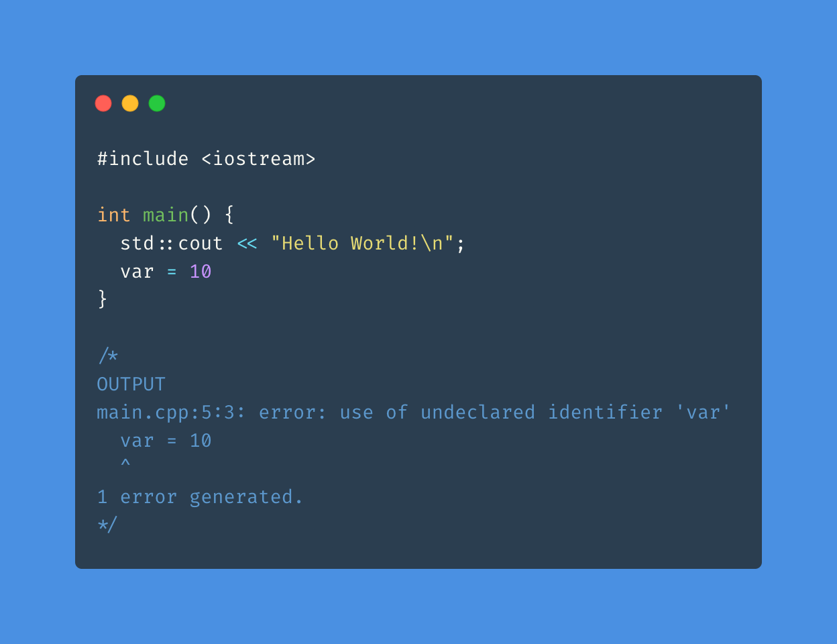The width and height of the screenshot is (837, 644).
Task: Click the purple number 10
Action: 201,272
